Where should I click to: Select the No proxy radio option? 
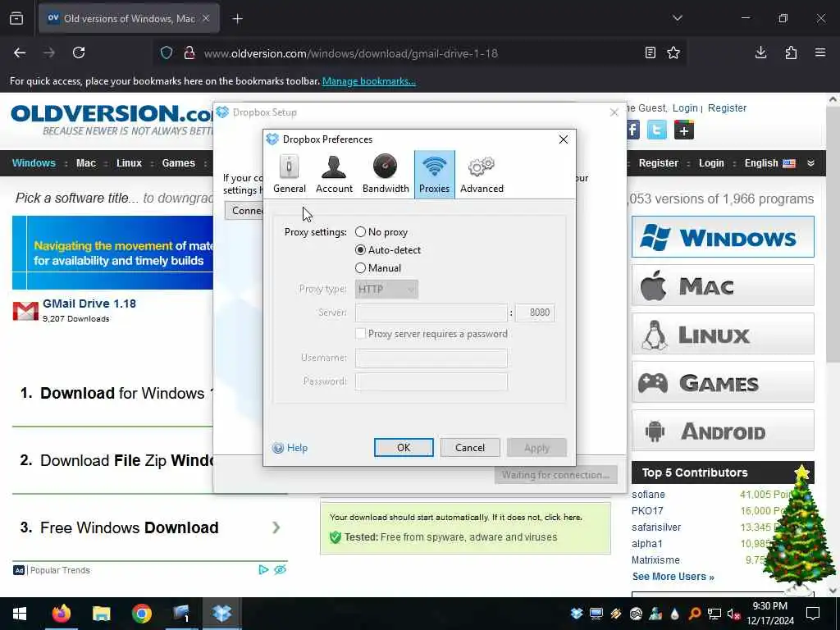[381, 232]
